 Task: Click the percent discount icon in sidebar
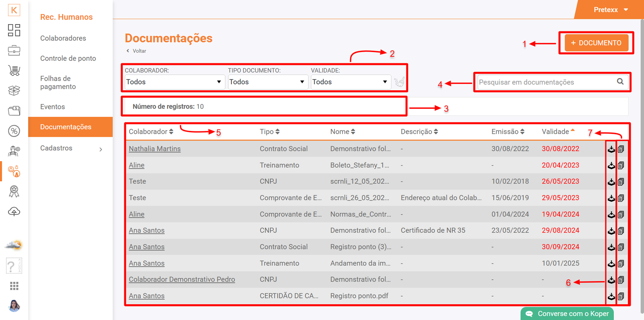[14, 131]
